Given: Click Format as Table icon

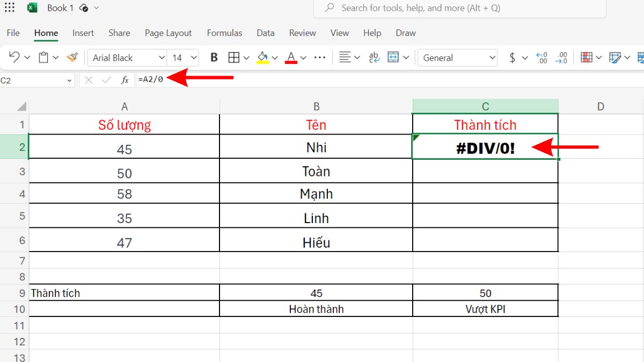Looking at the screenshot, I should click(615, 57).
